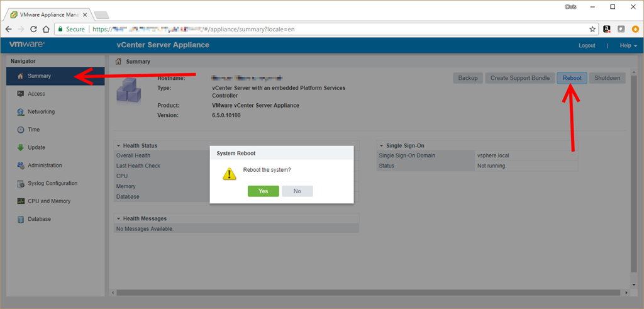This screenshot has width=644, height=309.
Task: Click the Amazon extension icon
Action: pos(607,29)
